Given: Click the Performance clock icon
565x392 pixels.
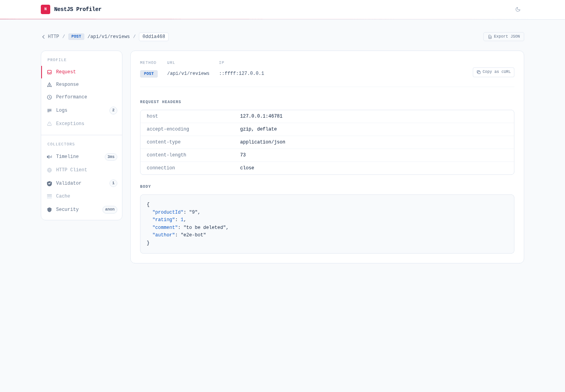Looking at the screenshot, I should pos(49,97).
